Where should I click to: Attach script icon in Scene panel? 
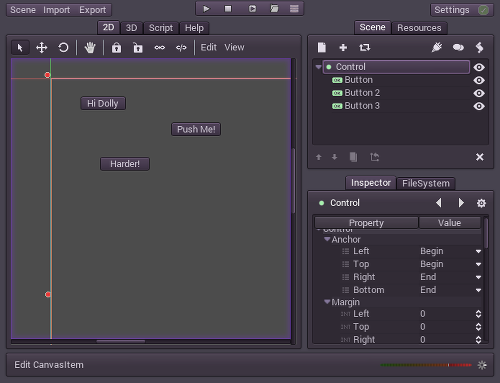[479, 47]
